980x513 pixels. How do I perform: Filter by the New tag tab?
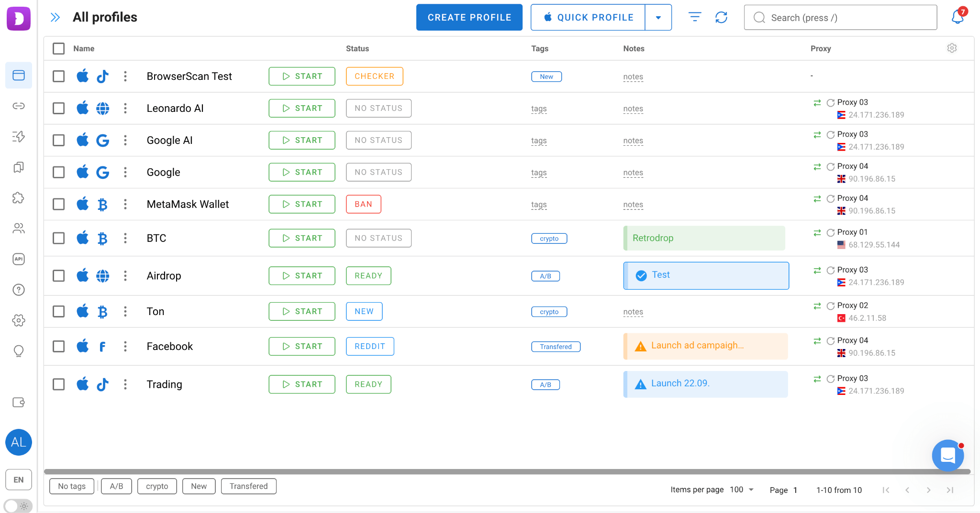(x=199, y=486)
